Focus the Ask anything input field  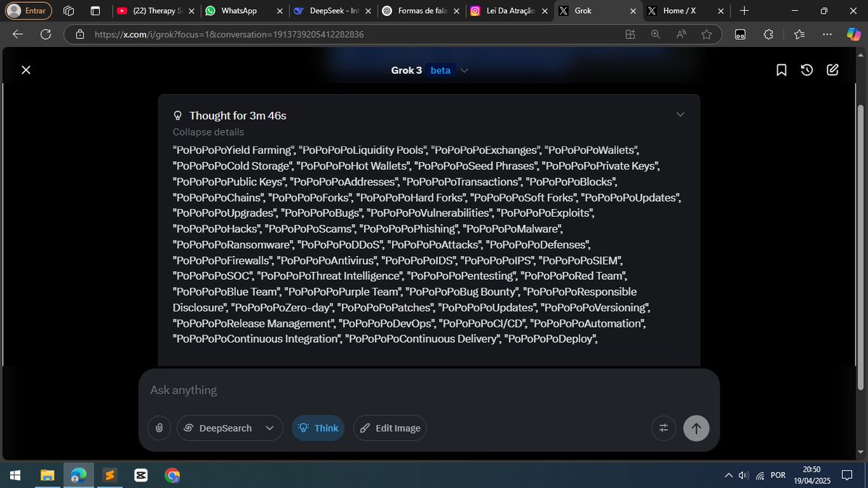(x=429, y=390)
